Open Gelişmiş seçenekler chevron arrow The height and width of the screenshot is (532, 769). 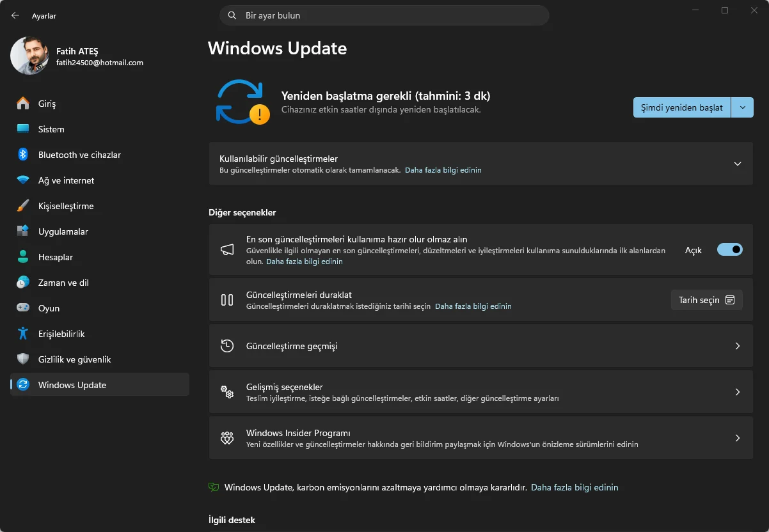click(x=738, y=392)
